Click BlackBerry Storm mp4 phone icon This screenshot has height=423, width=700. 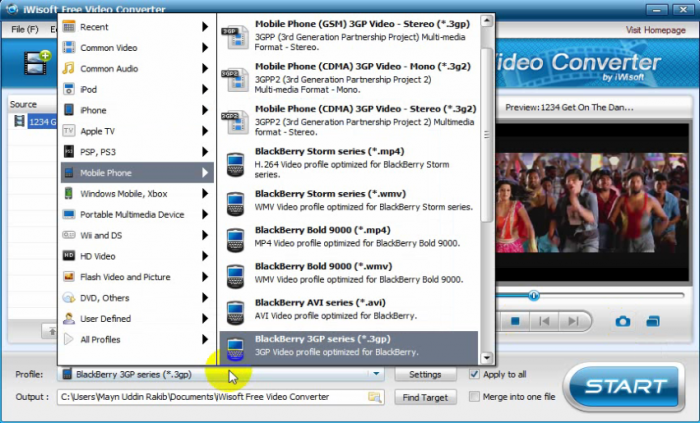(x=235, y=165)
